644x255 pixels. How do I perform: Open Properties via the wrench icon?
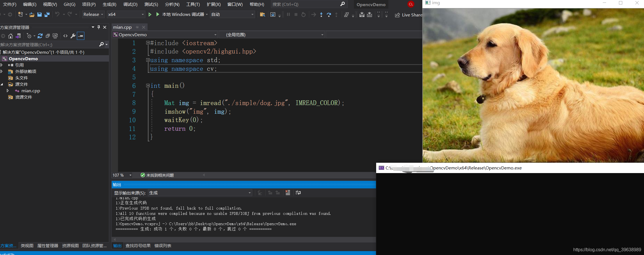(73, 36)
